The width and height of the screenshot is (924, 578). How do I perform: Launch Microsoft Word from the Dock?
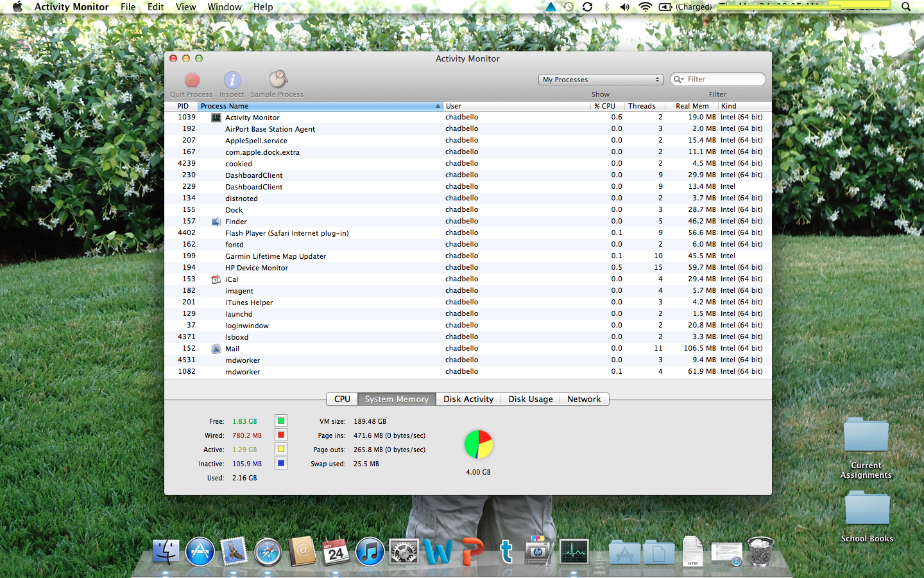(x=438, y=552)
